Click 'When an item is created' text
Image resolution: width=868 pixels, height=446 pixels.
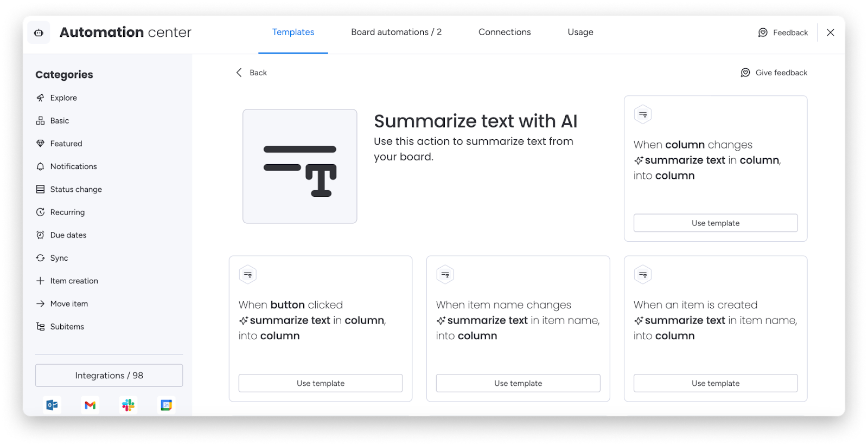(x=716, y=320)
